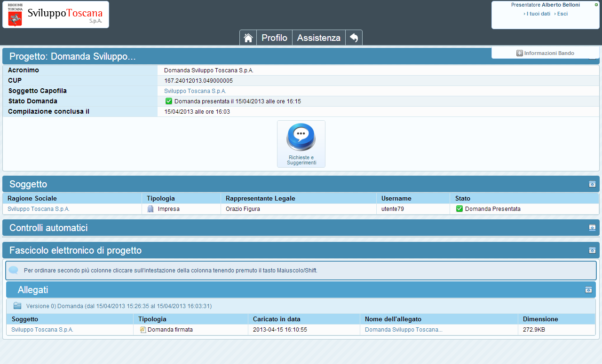Sort Allegati by Caricato in data column
This screenshot has height=364, width=602.
[303, 319]
